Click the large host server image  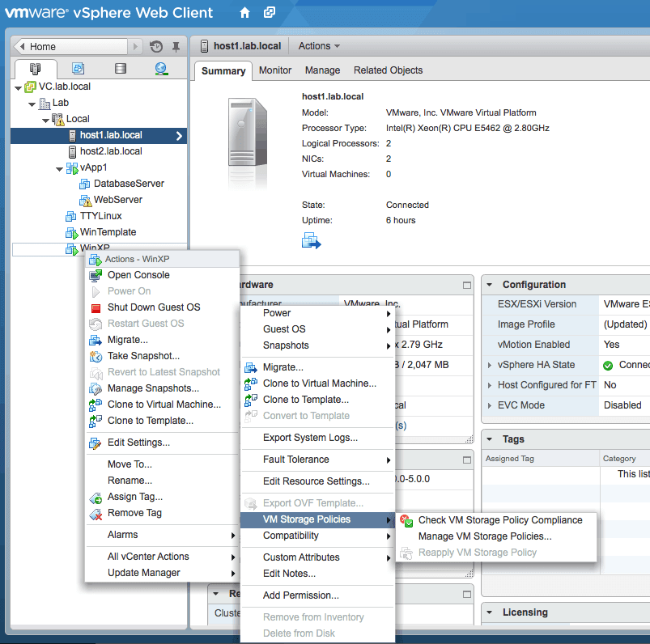[248, 132]
